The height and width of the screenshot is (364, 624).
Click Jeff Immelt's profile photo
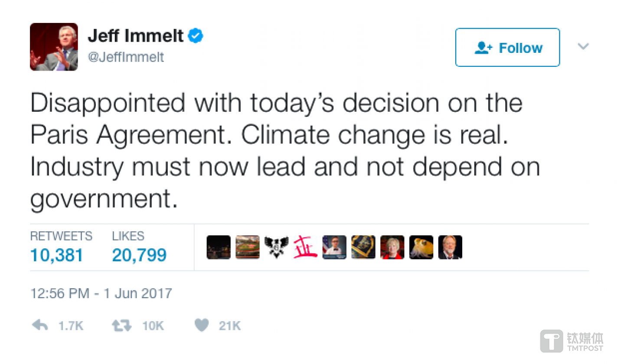pyautogui.click(x=54, y=47)
